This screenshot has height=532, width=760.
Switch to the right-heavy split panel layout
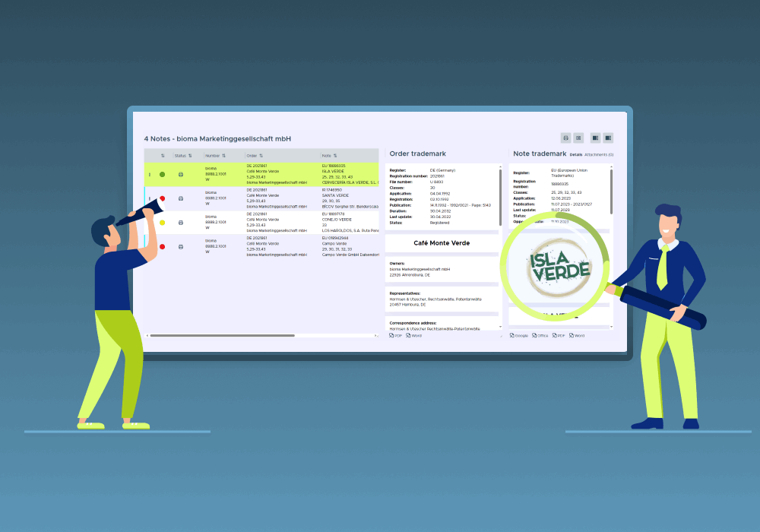coord(608,138)
